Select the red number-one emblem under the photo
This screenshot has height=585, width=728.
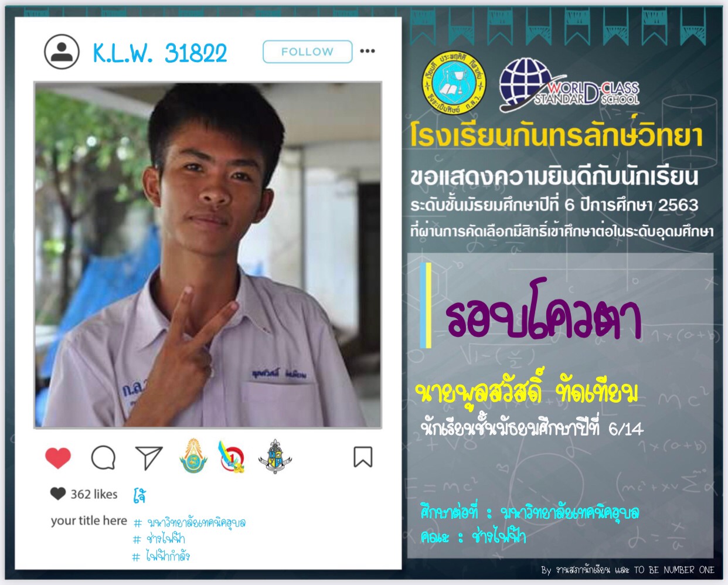[232, 457]
